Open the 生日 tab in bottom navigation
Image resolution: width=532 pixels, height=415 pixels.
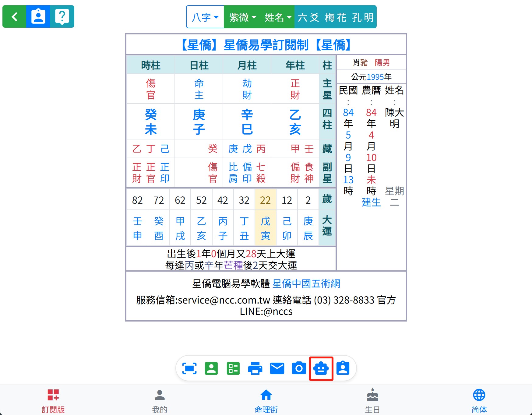[372, 401]
